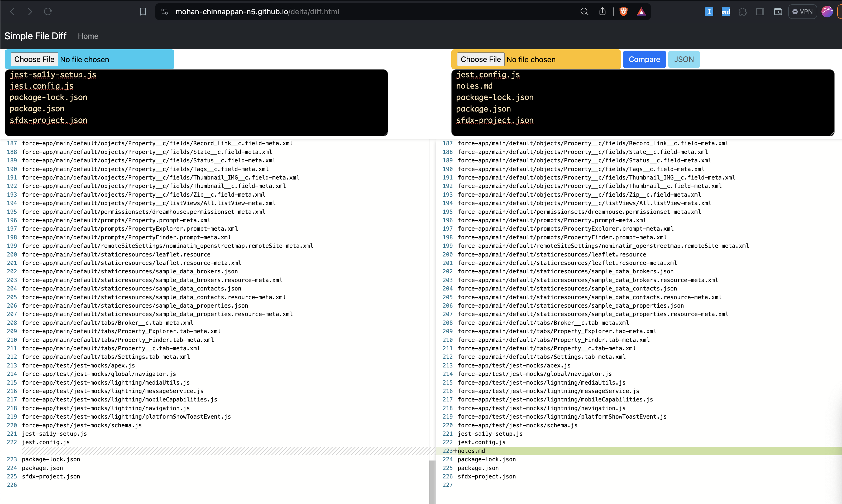This screenshot has width=842, height=504.
Task: Click left line 200 leaflet.resource
Action: point(116,254)
